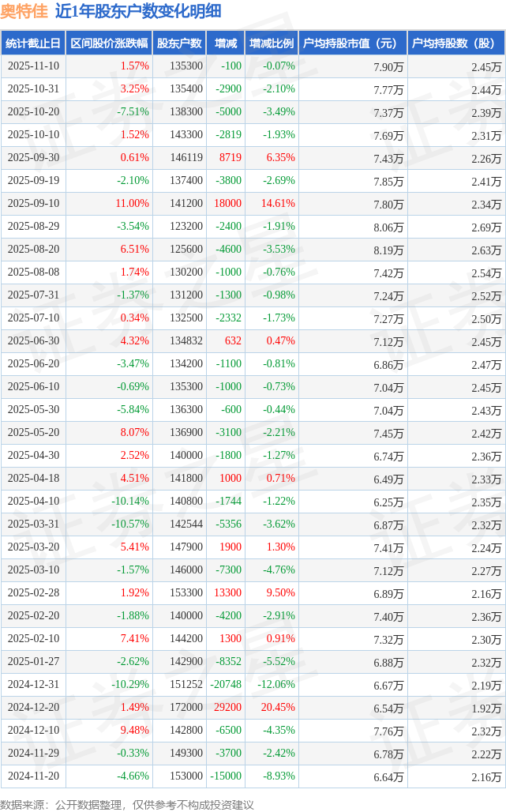Click the 2024-11-20 date row

(x=33, y=776)
